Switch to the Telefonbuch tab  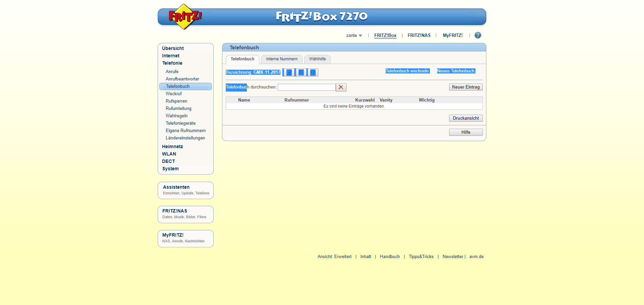[243, 59]
